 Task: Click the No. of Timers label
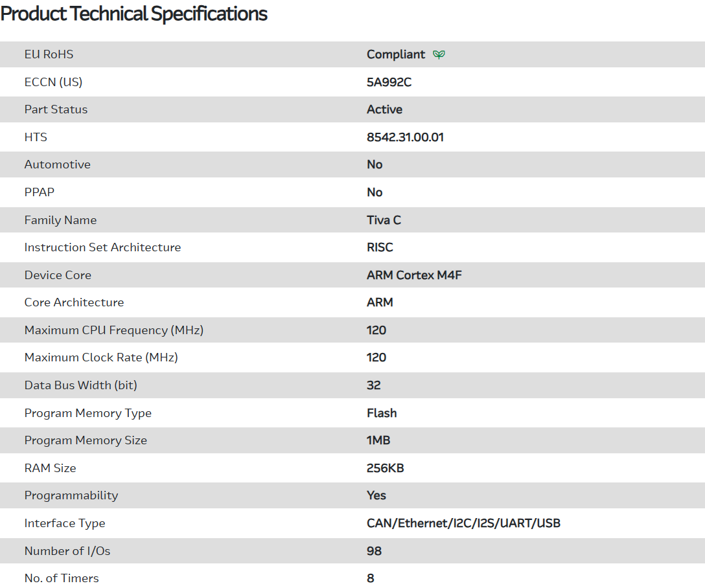coord(62,578)
